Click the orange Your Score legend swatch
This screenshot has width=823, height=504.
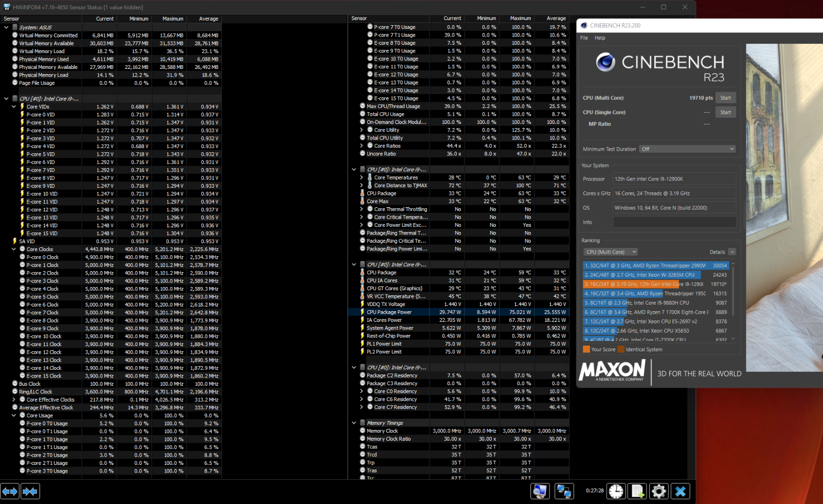586,349
